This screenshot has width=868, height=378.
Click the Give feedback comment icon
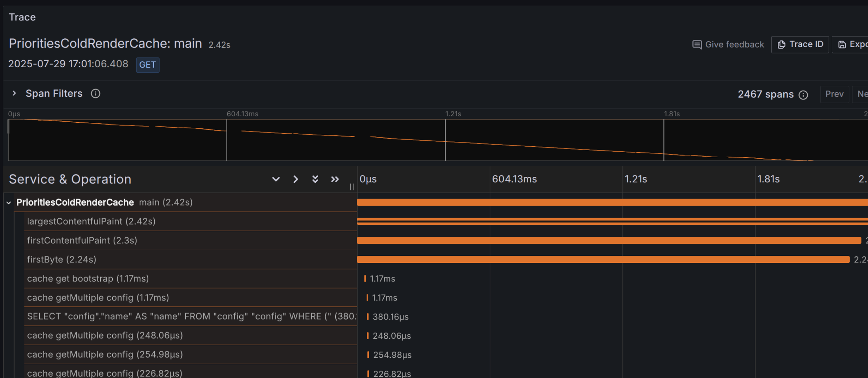coord(697,44)
